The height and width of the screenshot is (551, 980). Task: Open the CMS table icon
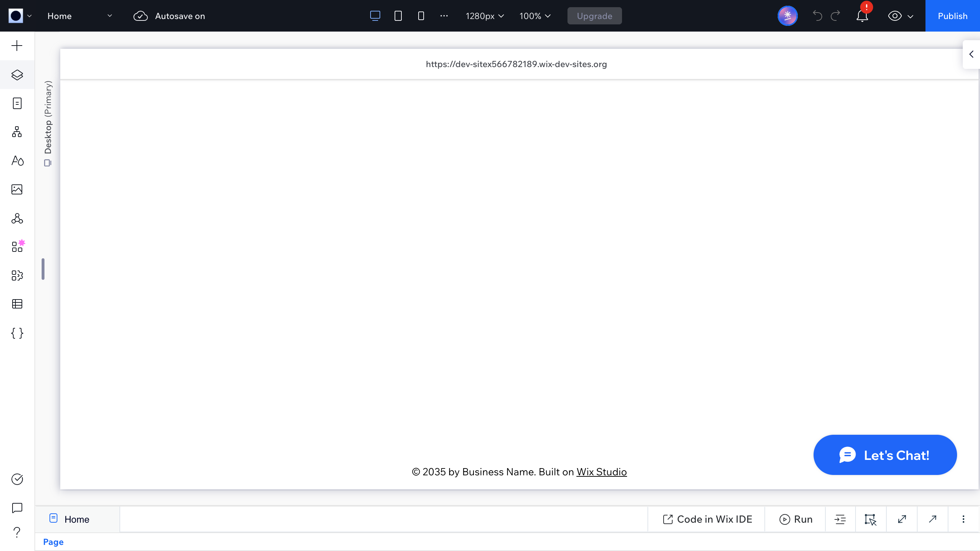pos(17,304)
